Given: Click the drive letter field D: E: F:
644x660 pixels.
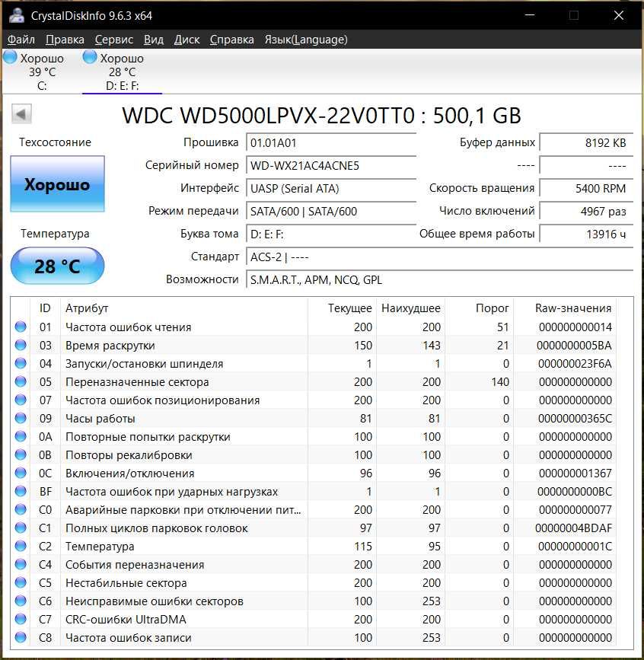Looking at the screenshot, I should [331, 234].
